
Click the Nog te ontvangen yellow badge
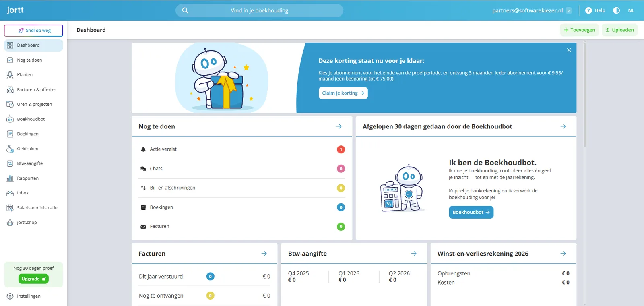pyautogui.click(x=211, y=296)
